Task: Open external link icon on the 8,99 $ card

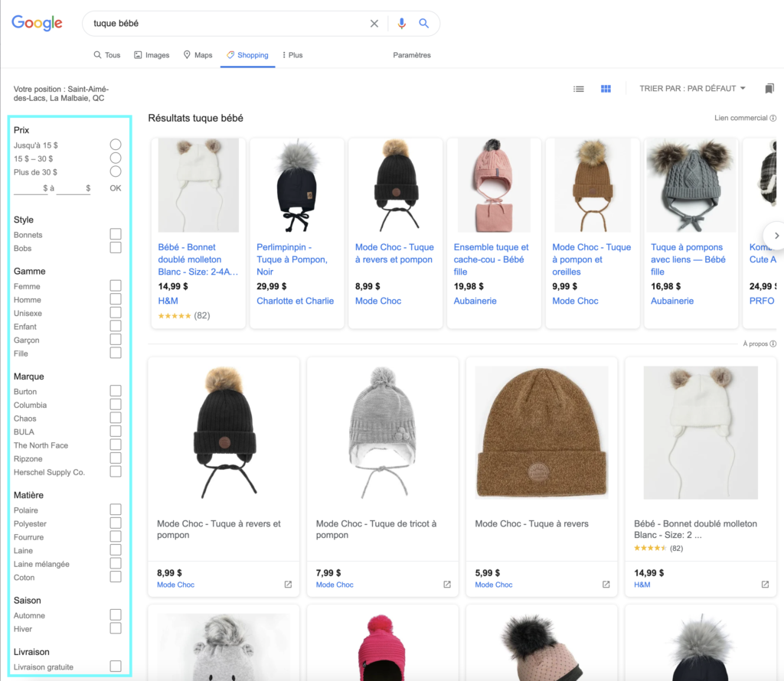Action: [x=288, y=585]
